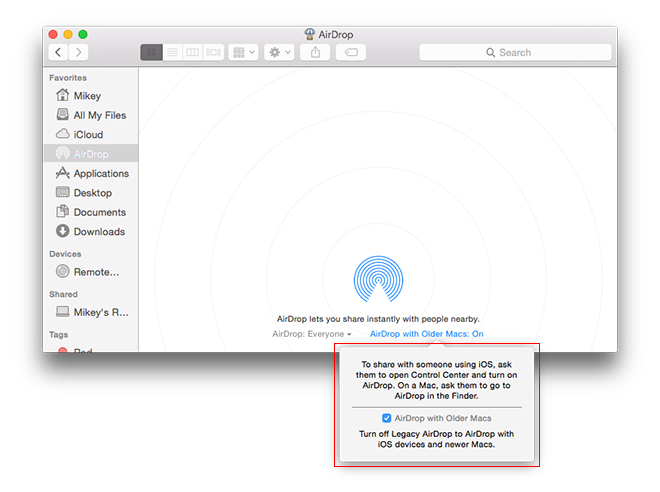This screenshot has width=660, height=492.
Task: Open All My Files in sidebar
Action: tap(91, 115)
